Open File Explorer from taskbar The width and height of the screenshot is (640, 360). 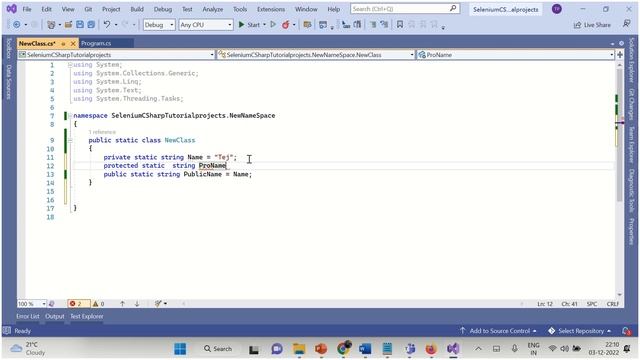point(299,349)
